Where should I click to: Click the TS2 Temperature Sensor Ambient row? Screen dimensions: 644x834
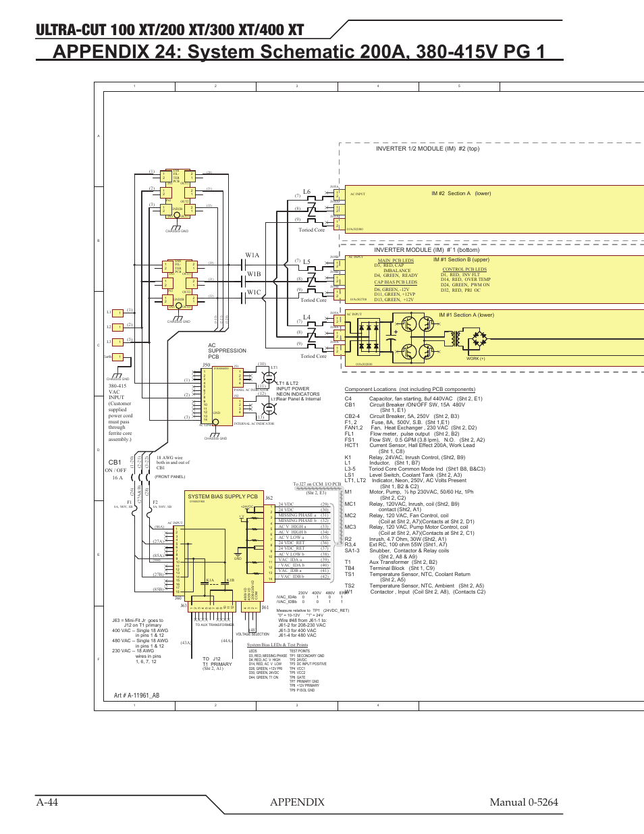coord(414,585)
